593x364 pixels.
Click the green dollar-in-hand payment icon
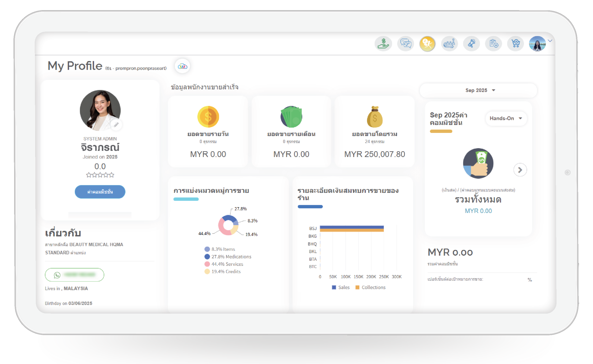click(x=383, y=44)
